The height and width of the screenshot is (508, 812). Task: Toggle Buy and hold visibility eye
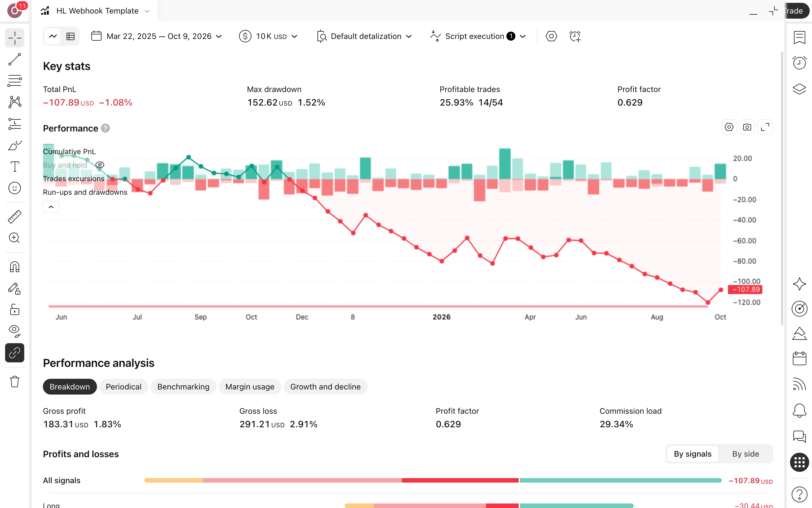point(100,165)
